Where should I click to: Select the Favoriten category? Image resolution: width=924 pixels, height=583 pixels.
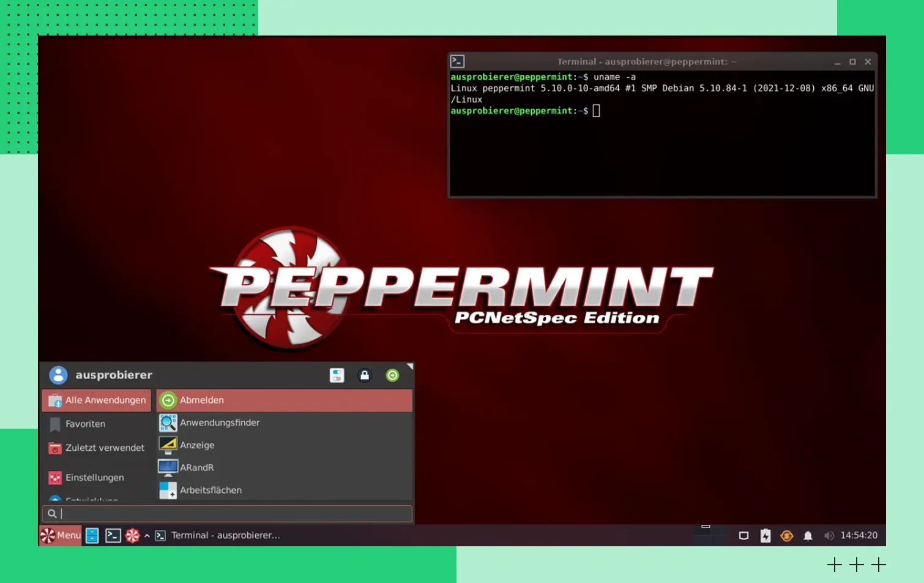(x=85, y=424)
